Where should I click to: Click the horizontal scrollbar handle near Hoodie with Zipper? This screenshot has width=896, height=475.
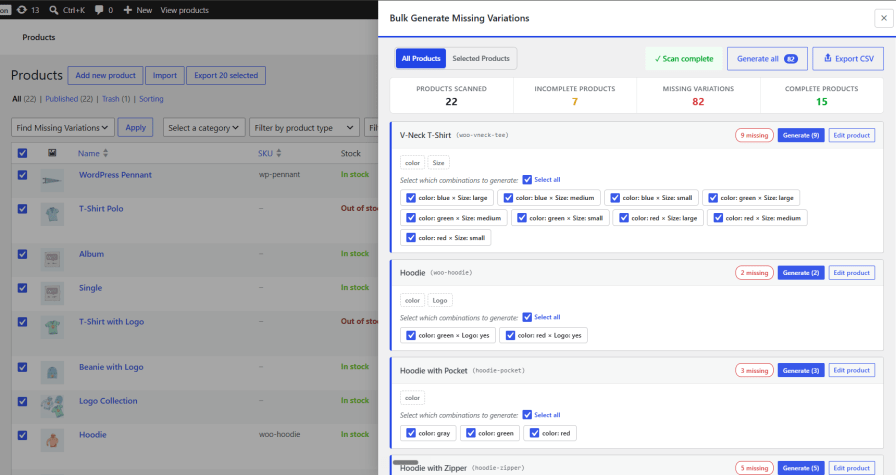(x=405, y=462)
